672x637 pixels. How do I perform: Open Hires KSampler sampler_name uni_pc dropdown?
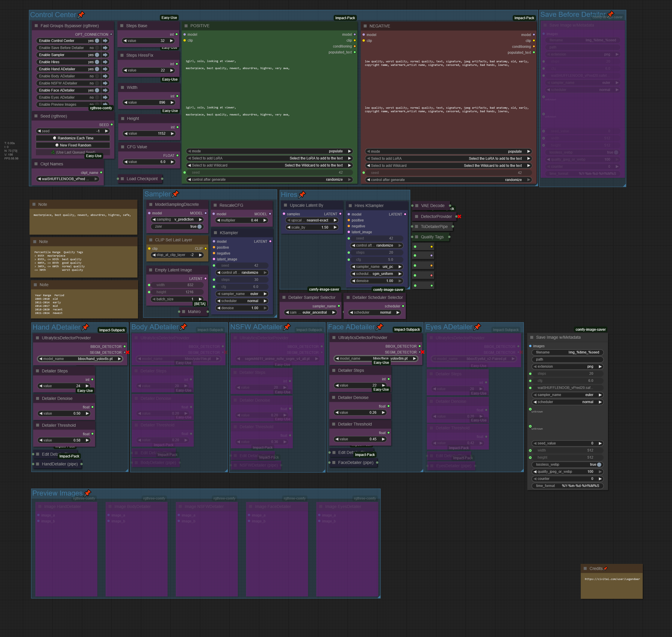[x=377, y=267]
